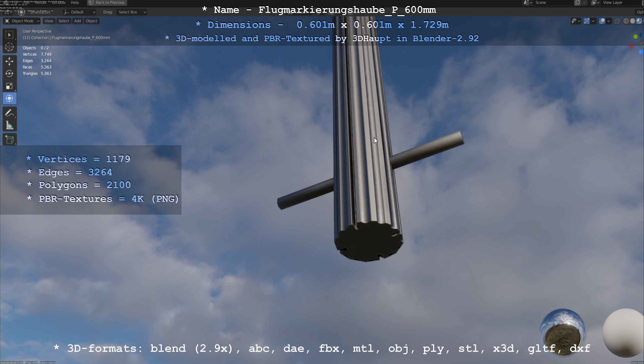Viewport: 644px width, 364px height.
Task: Choose the Add Cube tool
Action: (9, 140)
